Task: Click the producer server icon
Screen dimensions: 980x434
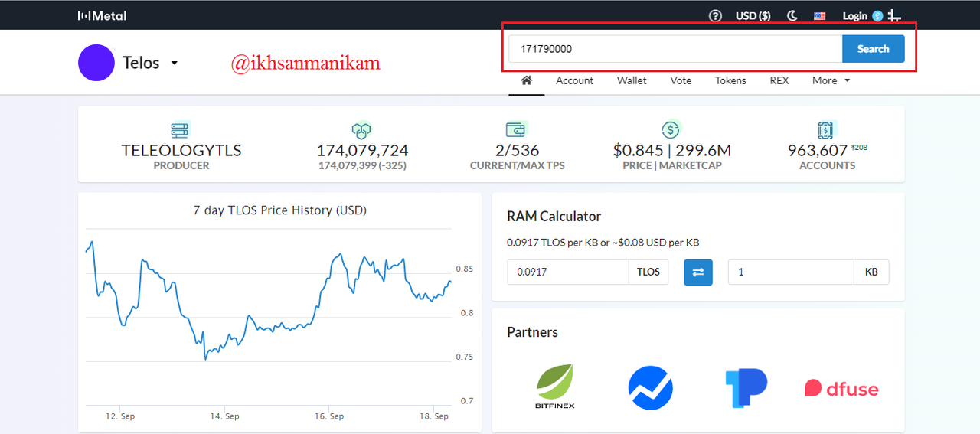Action: (181, 129)
